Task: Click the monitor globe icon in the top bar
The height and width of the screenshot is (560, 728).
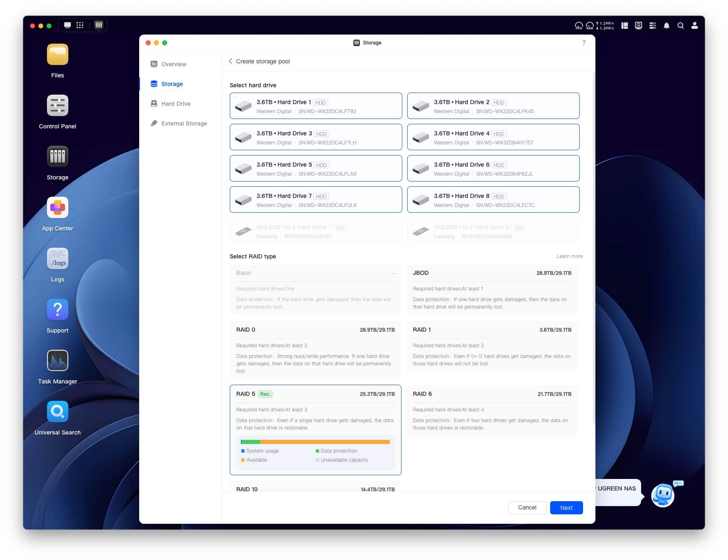Action: [x=639, y=26]
